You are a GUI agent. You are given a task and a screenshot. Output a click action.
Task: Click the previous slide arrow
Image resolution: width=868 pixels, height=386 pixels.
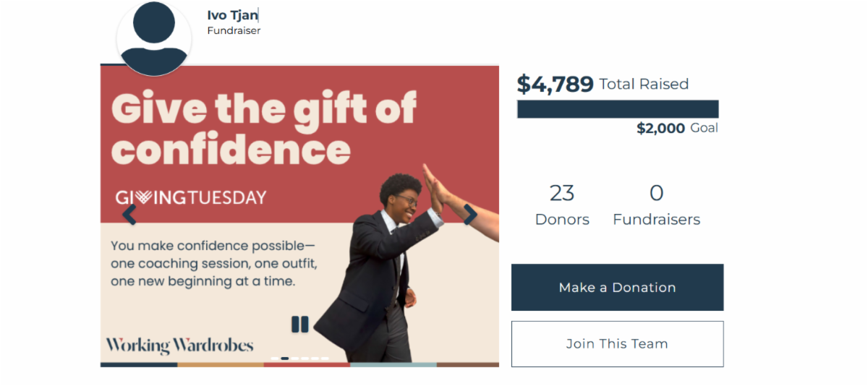coord(129,215)
